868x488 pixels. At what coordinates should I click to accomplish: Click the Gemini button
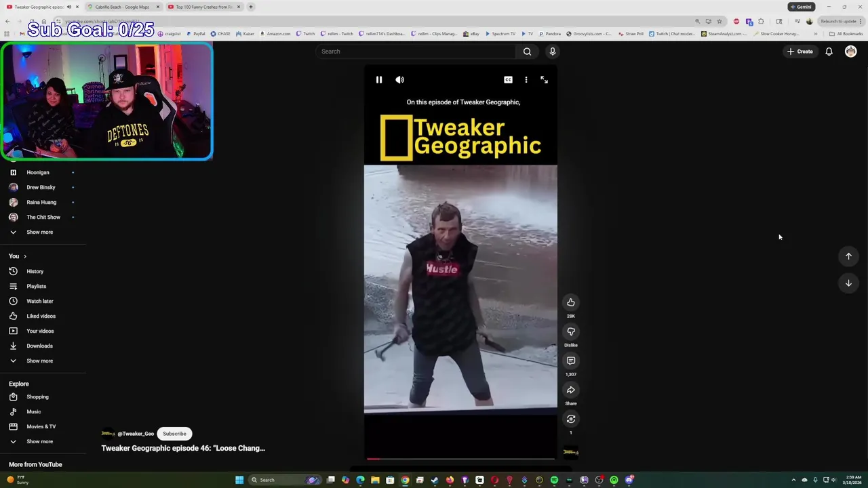[x=801, y=7]
